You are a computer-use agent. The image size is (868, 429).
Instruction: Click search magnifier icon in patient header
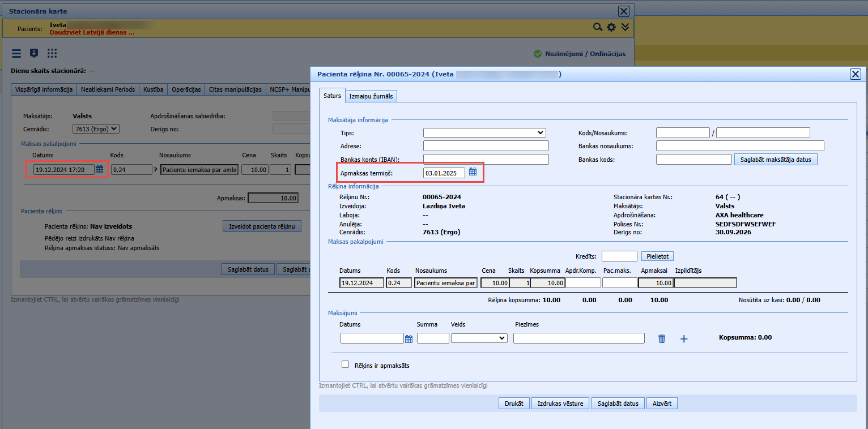597,27
